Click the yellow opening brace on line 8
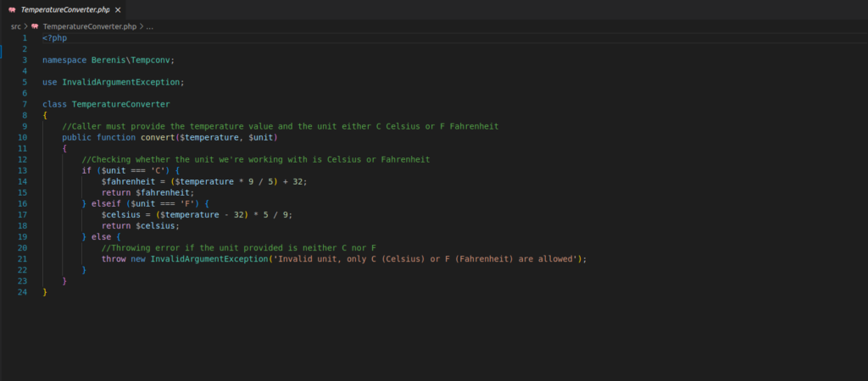 coord(45,116)
